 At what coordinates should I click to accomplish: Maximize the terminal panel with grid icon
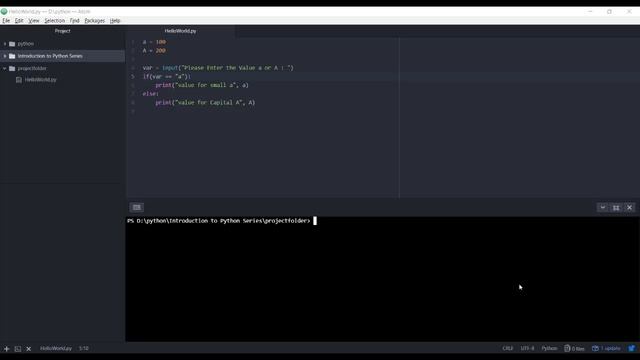click(x=616, y=207)
